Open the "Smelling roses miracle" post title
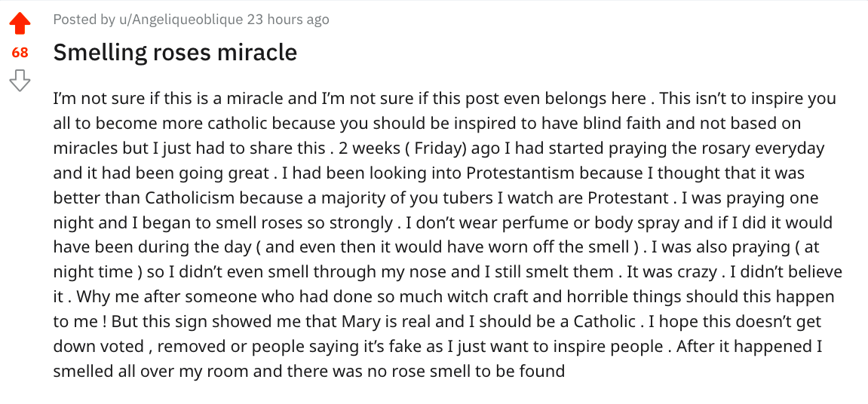This screenshot has width=868, height=404. 175,52
